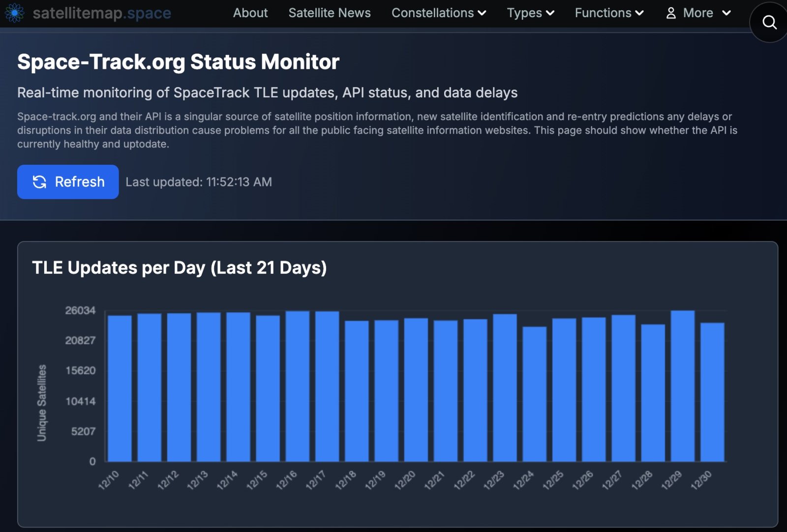Select the 12/10 bar in chart
787x532 pixels.
pyautogui.click(x=120, y=388)
